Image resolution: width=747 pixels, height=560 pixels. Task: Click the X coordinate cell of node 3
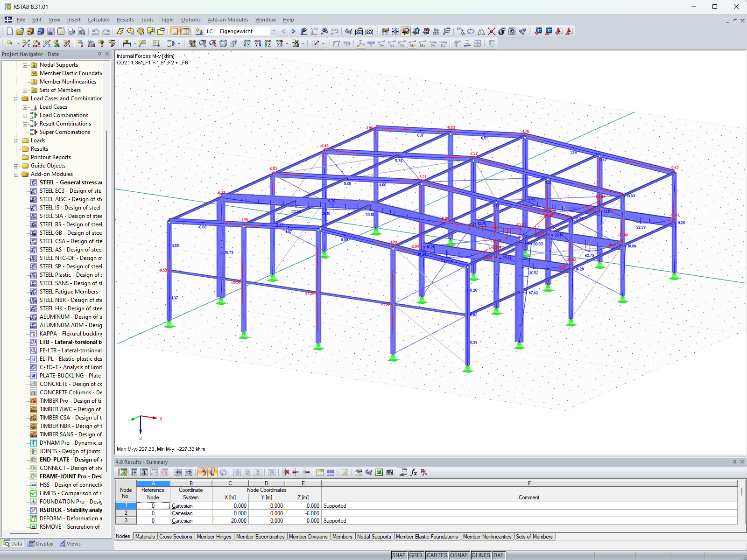[x=230, y=520]
